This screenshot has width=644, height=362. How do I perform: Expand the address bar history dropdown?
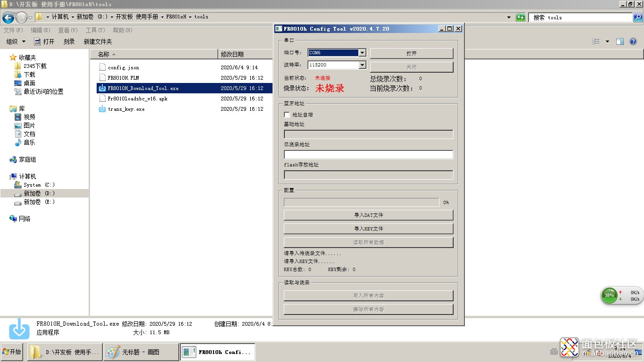tap(509, 17)
